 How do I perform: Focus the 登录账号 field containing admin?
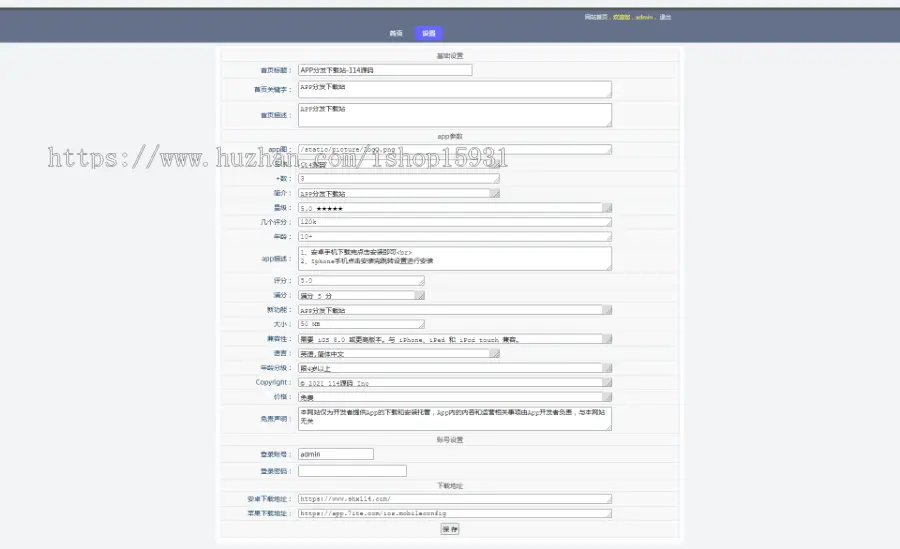[336, 454]
